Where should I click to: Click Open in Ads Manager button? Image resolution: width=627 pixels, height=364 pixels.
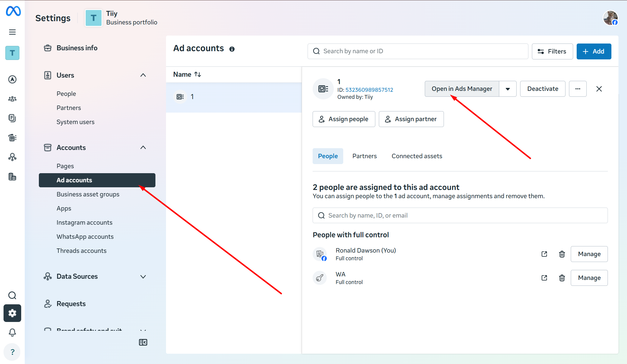coord(462,89)
